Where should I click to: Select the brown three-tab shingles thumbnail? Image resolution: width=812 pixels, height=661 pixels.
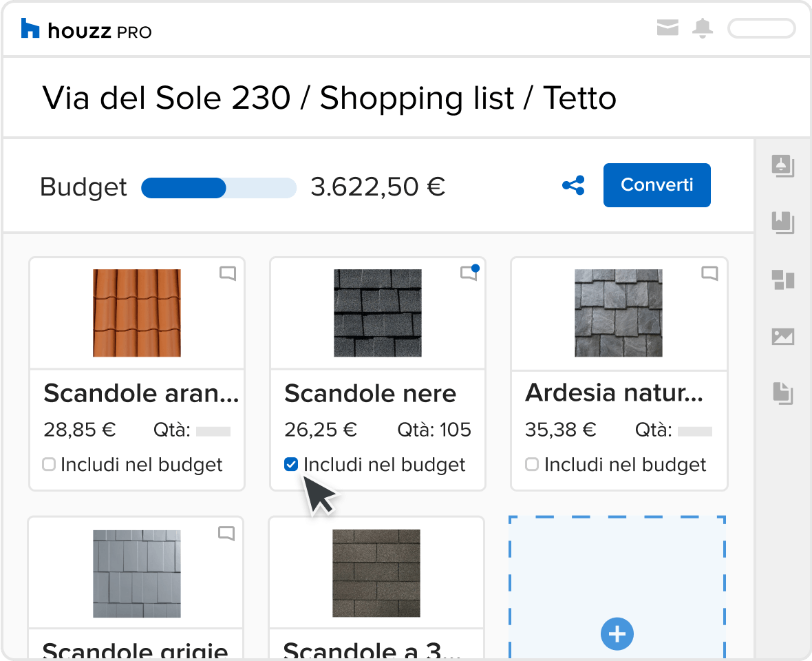[x=376, y=573]
